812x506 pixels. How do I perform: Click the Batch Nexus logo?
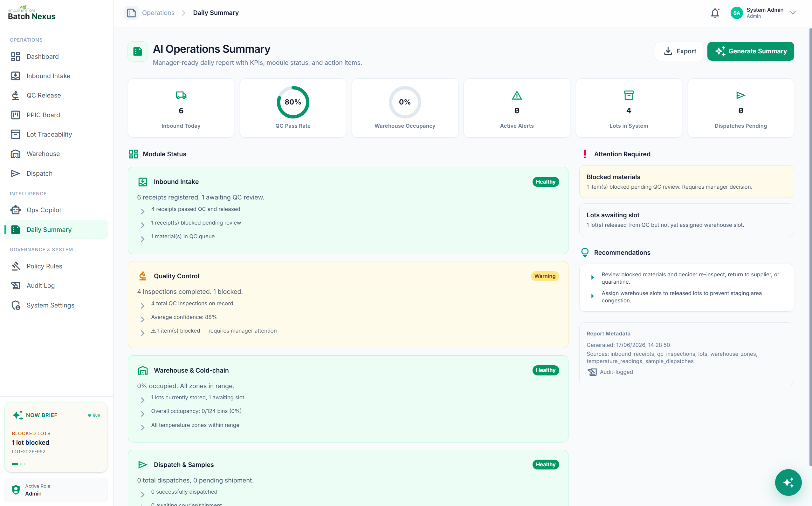(32, 13)
